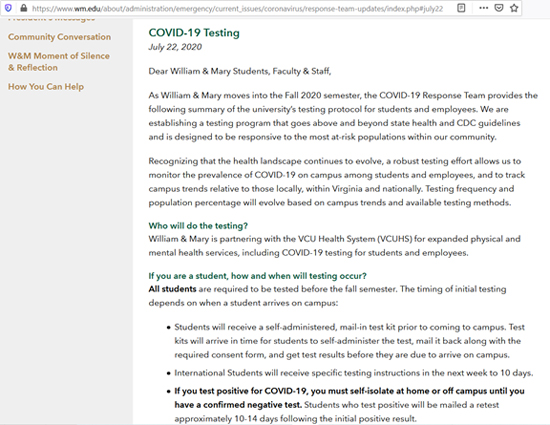Open page actions three-dot menu
The image size is (550, 425).
[x=483, y=8]
